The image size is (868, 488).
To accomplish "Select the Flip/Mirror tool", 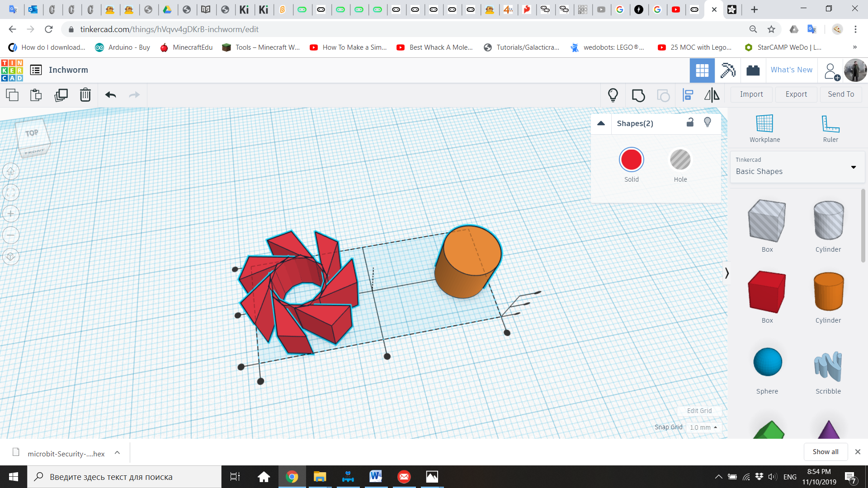I will (711, 95).
